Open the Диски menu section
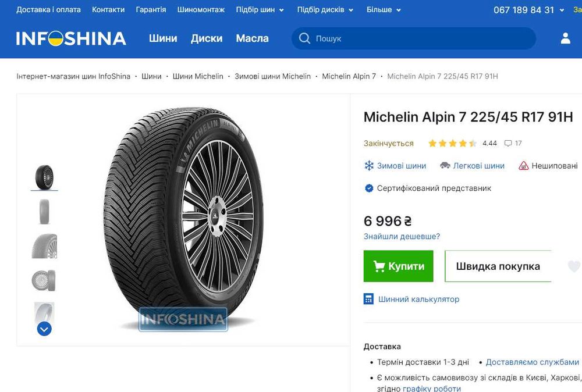This screenshot has width=582, height=392. pos(207,38)
